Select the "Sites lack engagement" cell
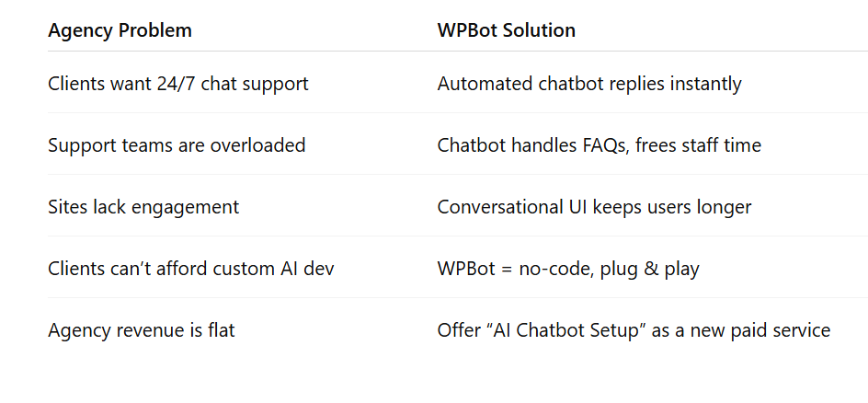Image resolution: width=868 pixels, height=403 pixels. point(143,207)
